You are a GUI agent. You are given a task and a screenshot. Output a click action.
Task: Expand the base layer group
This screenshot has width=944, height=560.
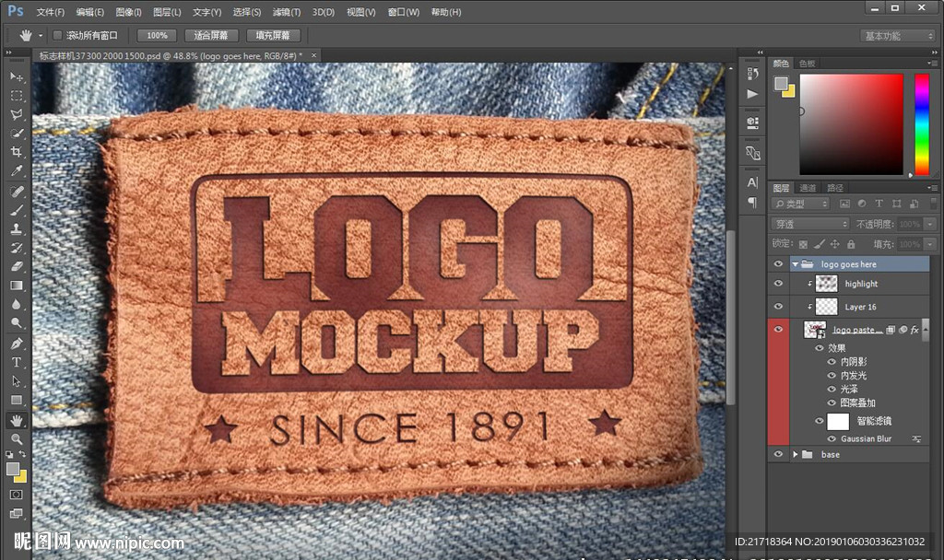(x=796, y=454)
